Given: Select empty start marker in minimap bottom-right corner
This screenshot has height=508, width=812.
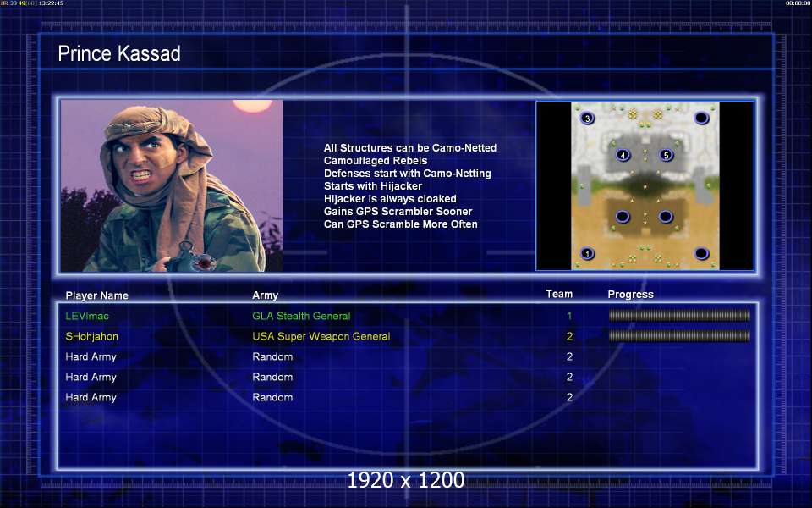Looking at the screenshot, I should click(701, 253).
